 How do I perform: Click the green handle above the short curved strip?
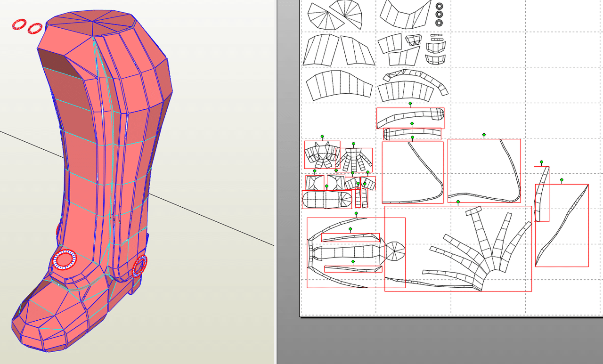[541, 162]
